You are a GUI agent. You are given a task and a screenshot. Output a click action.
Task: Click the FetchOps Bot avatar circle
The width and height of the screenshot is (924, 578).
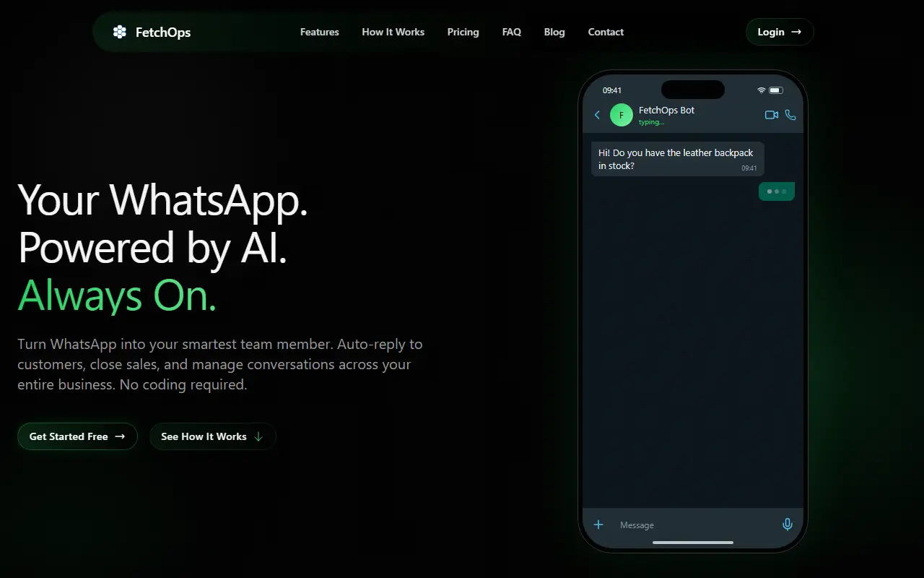pyautogui.click(x=622, y=115)
